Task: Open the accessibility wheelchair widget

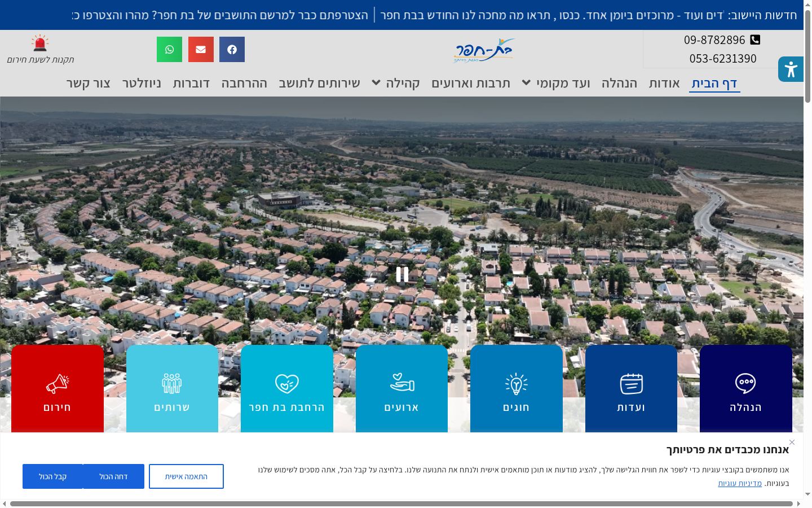Action: (791, 69)
